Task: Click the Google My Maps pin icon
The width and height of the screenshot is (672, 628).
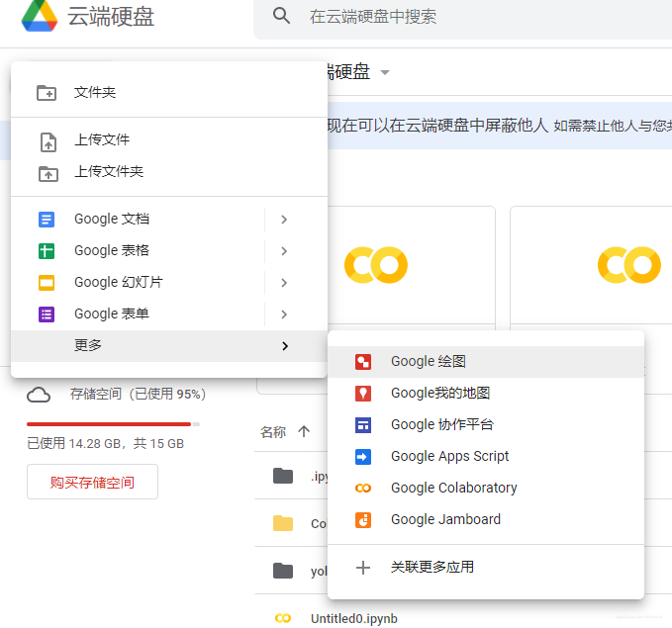Action: (x=363, y=394)
